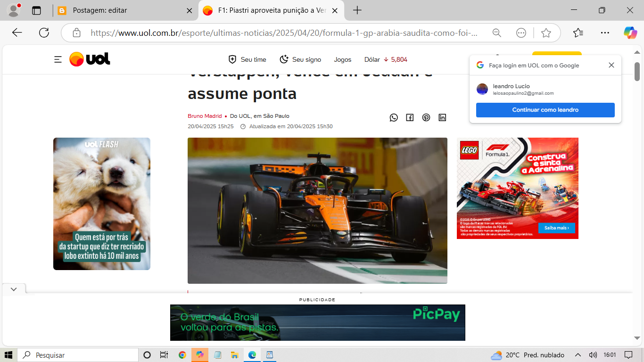
Task: Share article on WhatsApp
Action: click(394, 117)
